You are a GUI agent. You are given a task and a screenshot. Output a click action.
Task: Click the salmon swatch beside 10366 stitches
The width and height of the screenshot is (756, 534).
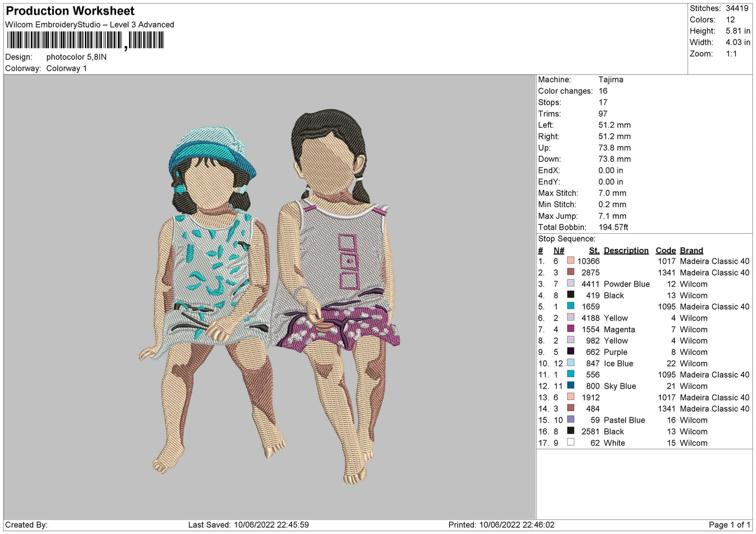pyautogui.click(x=571, y=260)
